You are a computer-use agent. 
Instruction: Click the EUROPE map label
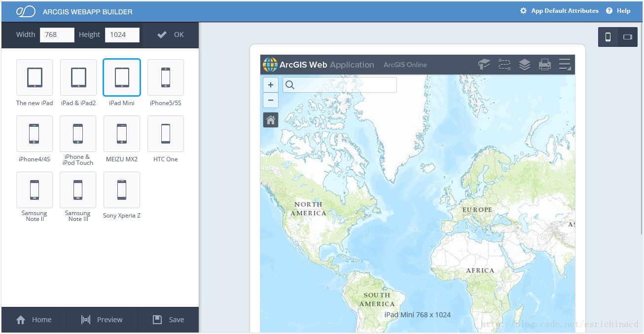point(477,210)
